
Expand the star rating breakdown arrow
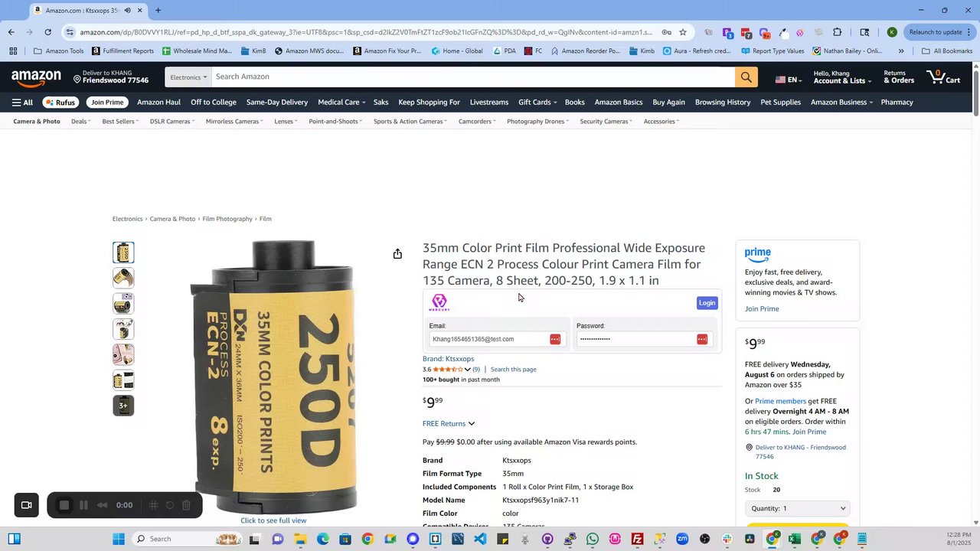467,370
